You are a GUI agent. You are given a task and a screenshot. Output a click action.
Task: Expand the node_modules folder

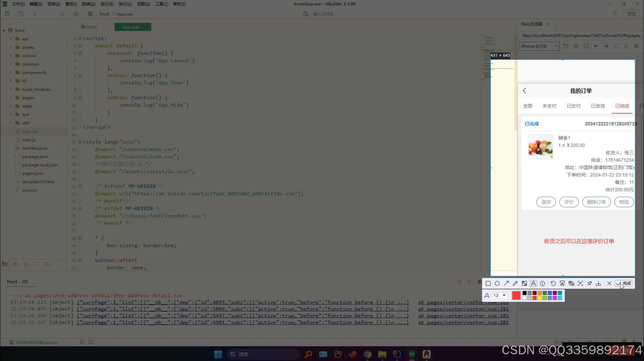(x=11, y=89)
